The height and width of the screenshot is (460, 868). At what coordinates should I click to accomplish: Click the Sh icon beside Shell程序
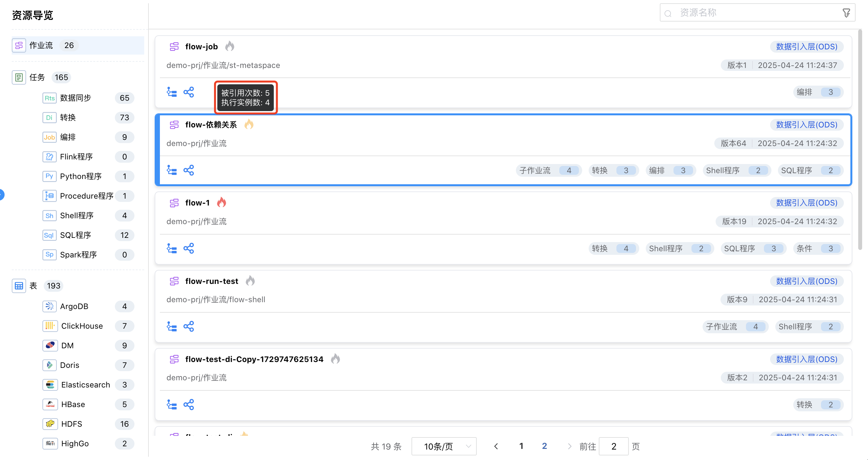click(49, 216)
